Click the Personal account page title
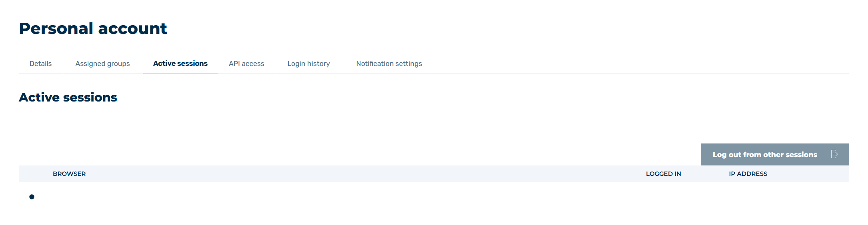The height and width of the screenshot is (225, 868). tap(93, 28)
